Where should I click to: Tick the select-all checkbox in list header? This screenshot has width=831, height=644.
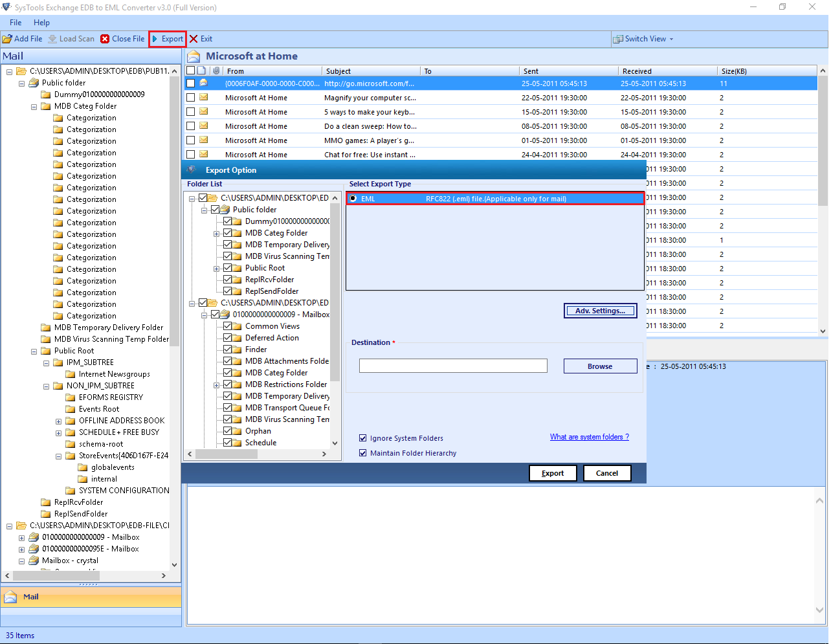[x=190, y=71]
